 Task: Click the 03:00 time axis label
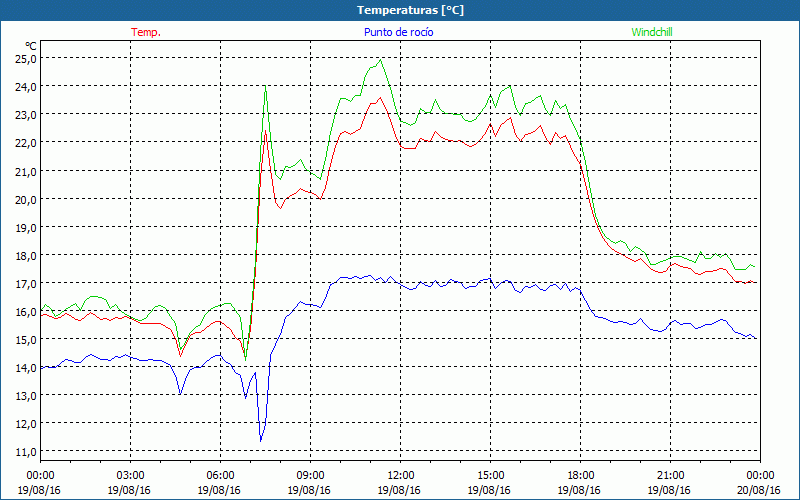tap(130, 476)
